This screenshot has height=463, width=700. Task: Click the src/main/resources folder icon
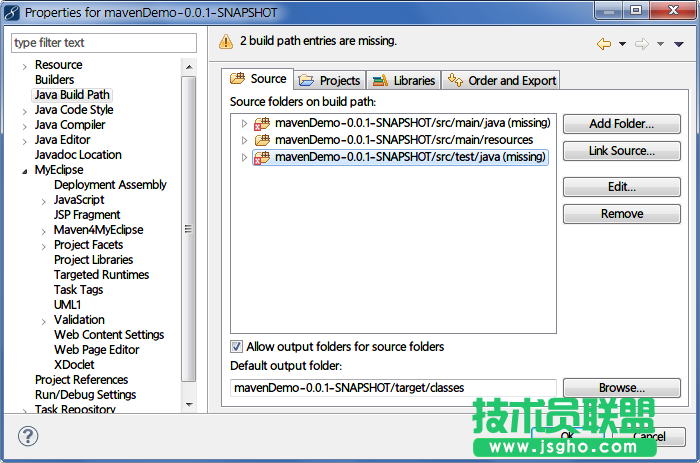pyautogui.click(x=262, y=140)
